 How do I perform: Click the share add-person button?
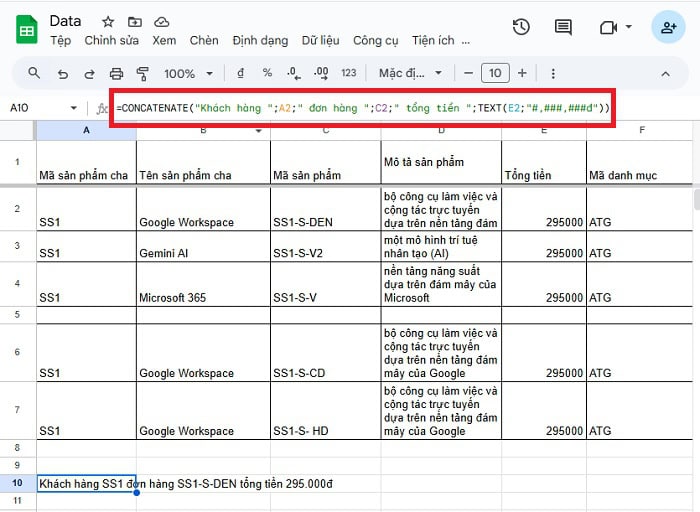coord(666,27)
